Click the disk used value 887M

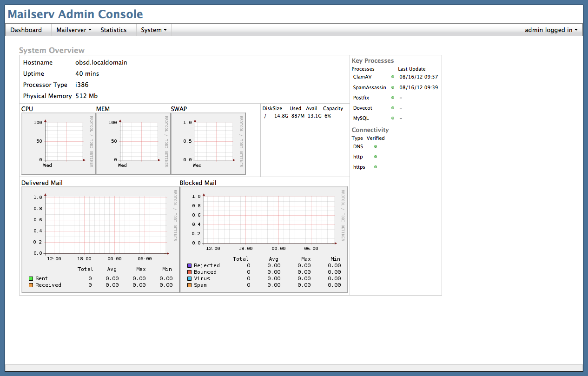298,116
